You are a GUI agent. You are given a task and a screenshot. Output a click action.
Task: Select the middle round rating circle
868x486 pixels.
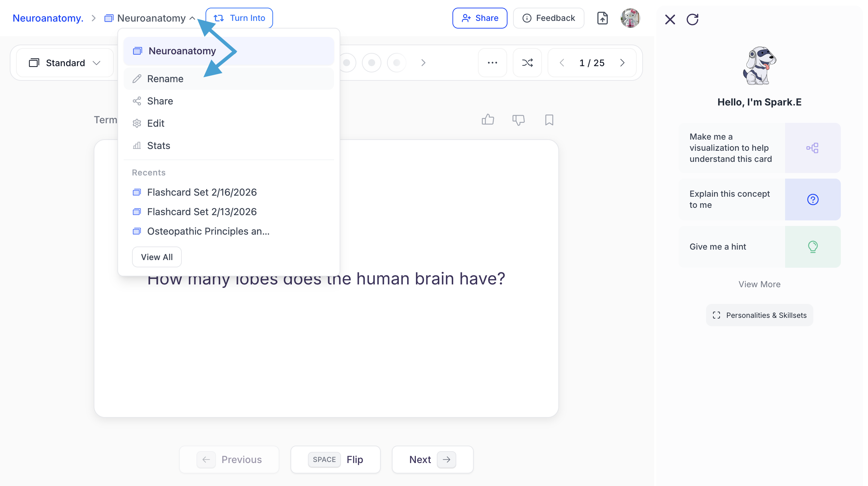point(371,63)
